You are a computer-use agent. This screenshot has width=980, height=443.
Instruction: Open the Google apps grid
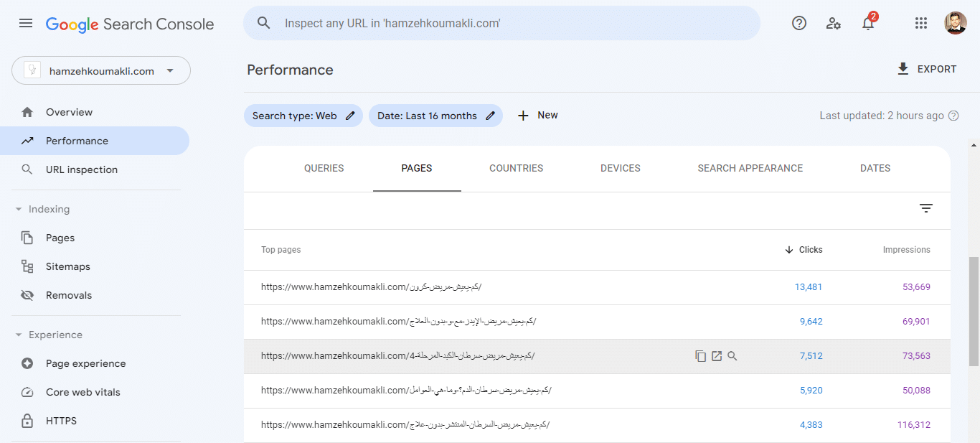click(x=921, y=24)
